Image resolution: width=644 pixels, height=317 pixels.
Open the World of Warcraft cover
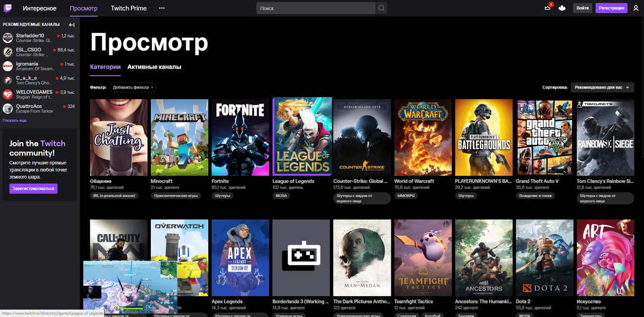point(423,137)
